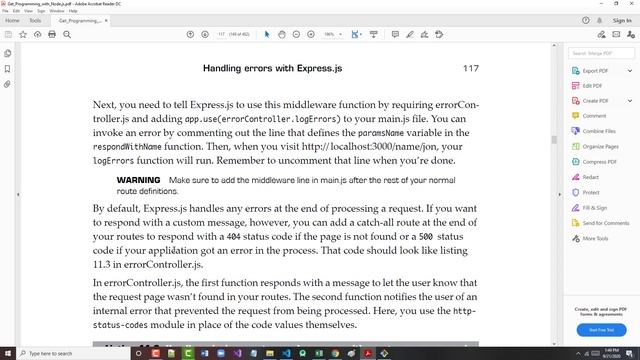Click the read mode scrolling icon

(x=373, y=35)
